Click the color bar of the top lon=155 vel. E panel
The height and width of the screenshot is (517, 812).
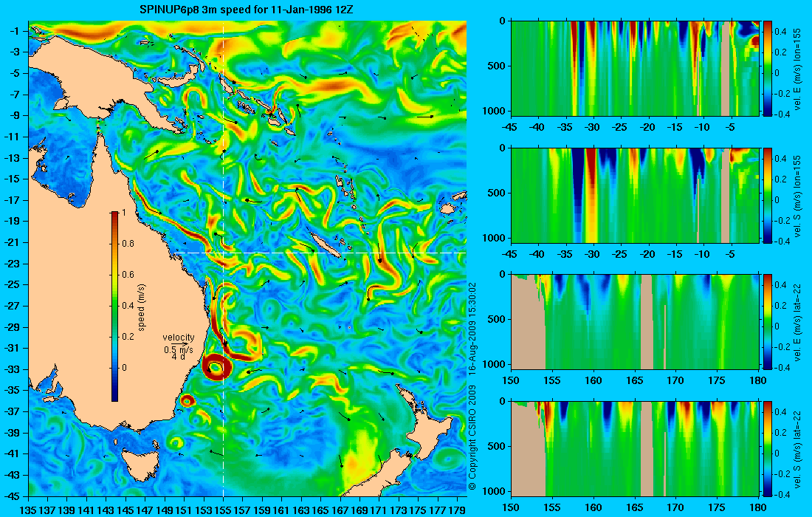tap(768, 69)
